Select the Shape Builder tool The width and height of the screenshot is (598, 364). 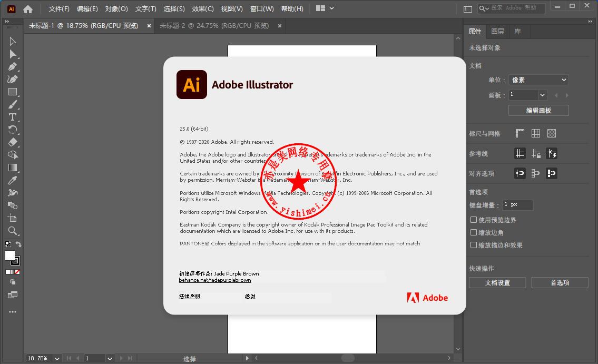[x=13, y=155]
